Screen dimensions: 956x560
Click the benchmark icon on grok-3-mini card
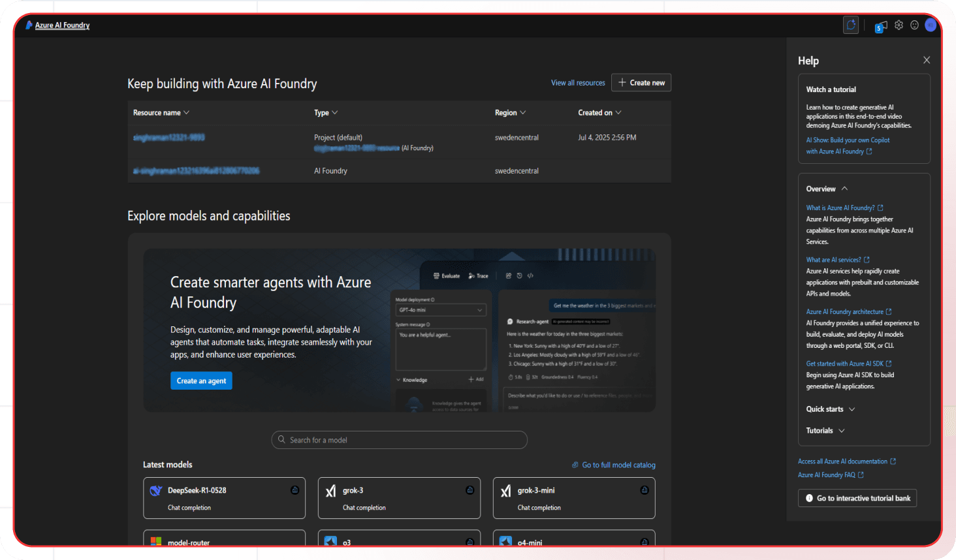tap(645, 490)
